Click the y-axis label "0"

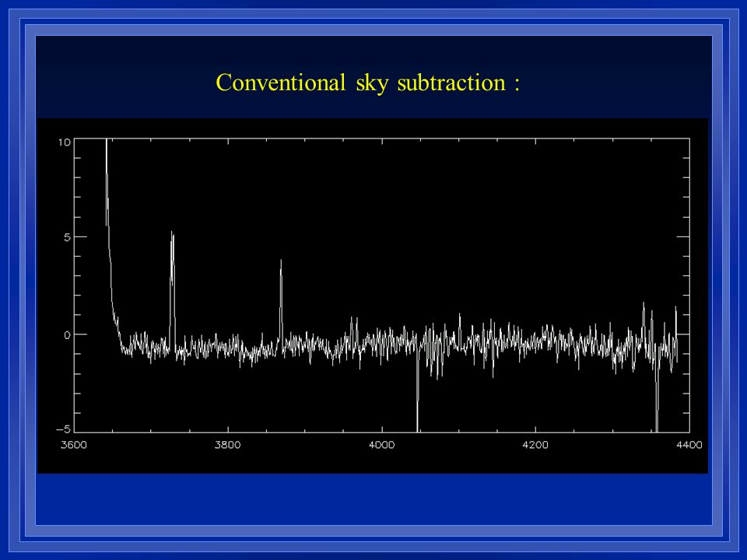67,334
